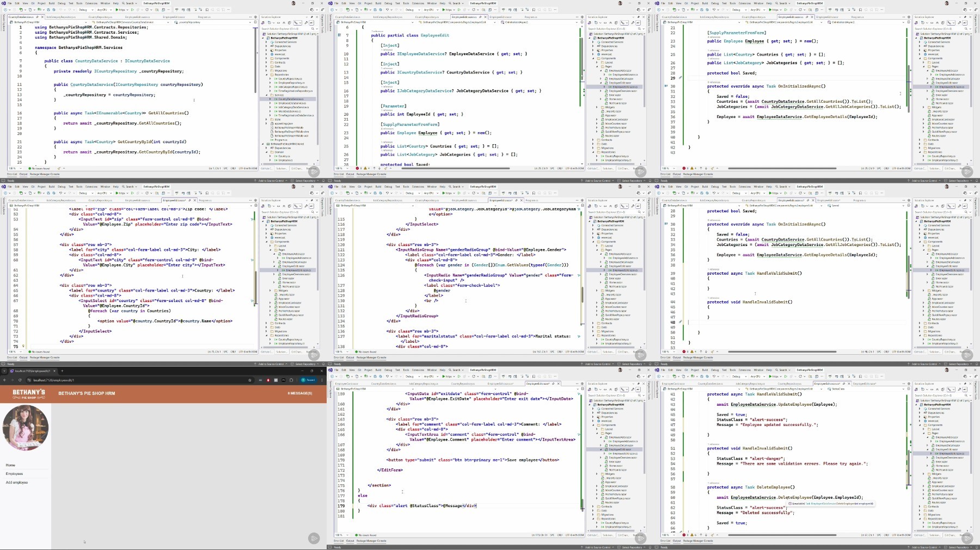
Task: Open Extensions menu in middle-center Visual Studio window
Action: coord(418,187)
